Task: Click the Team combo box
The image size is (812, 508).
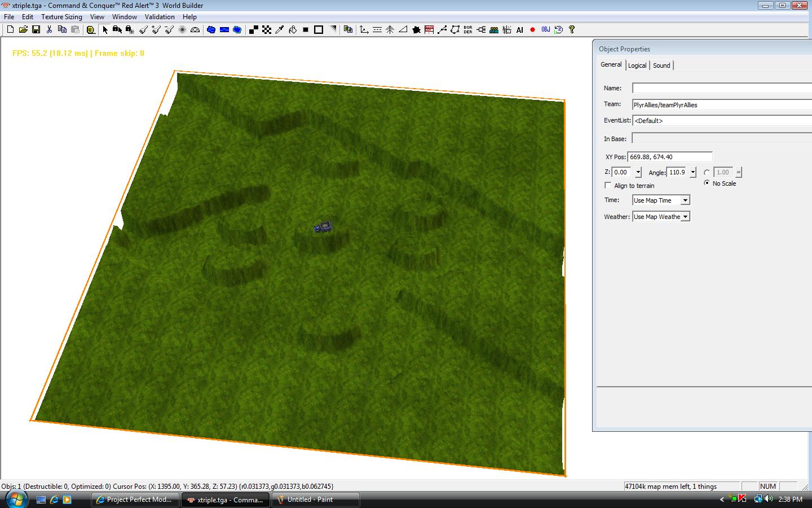Action: (x=722, y=104)
